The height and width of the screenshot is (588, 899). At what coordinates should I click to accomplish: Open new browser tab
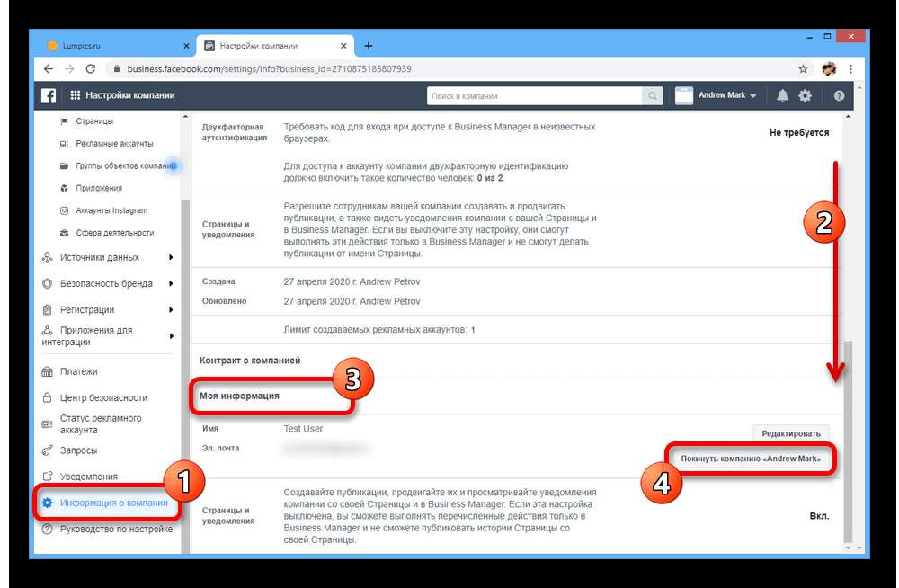[x=369, y=46]
